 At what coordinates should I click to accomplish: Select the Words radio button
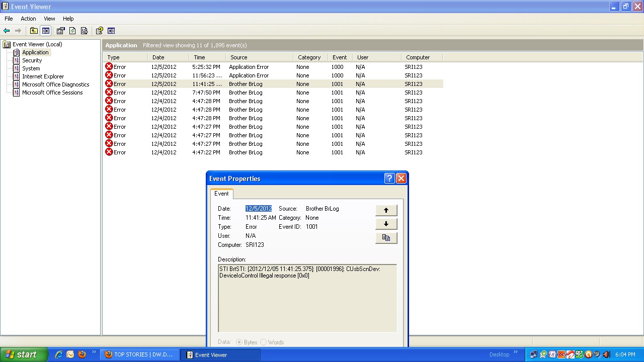point(263,342)
